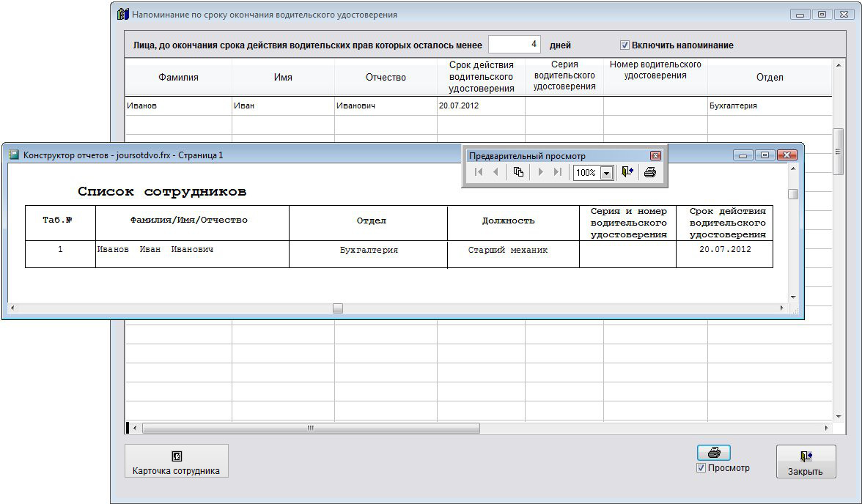The width and height of the screenshot is (862, 504).
Task: Go to the previous preview page
Action: [496, 173]
